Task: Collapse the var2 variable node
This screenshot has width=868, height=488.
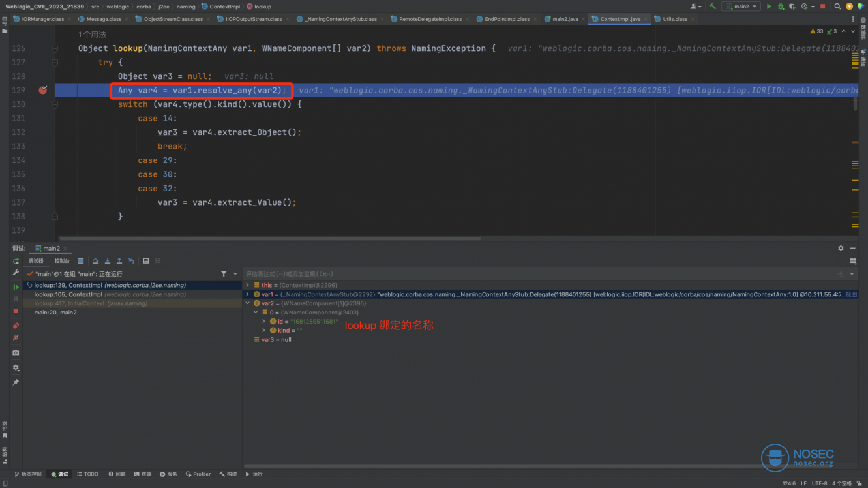Action: [x=247, y=303]
